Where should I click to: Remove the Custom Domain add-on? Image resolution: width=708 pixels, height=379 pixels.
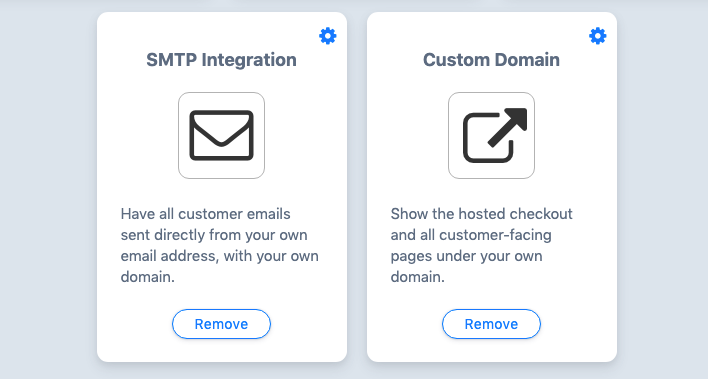[x=491, y=324]
